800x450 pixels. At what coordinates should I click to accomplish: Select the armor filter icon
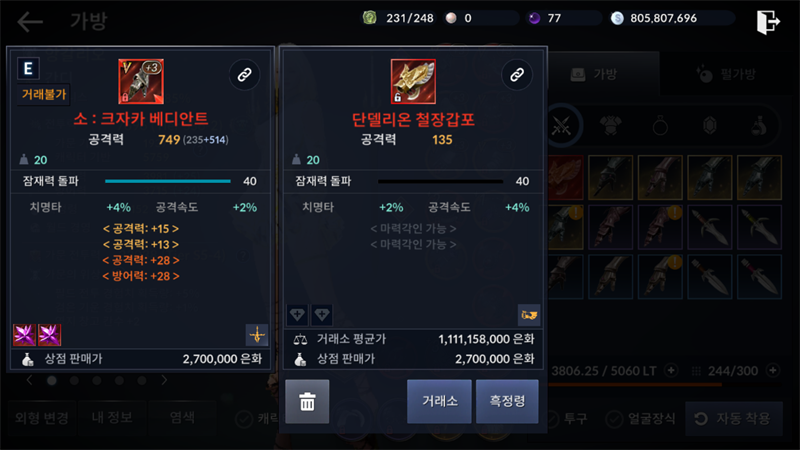pos(610,125)
